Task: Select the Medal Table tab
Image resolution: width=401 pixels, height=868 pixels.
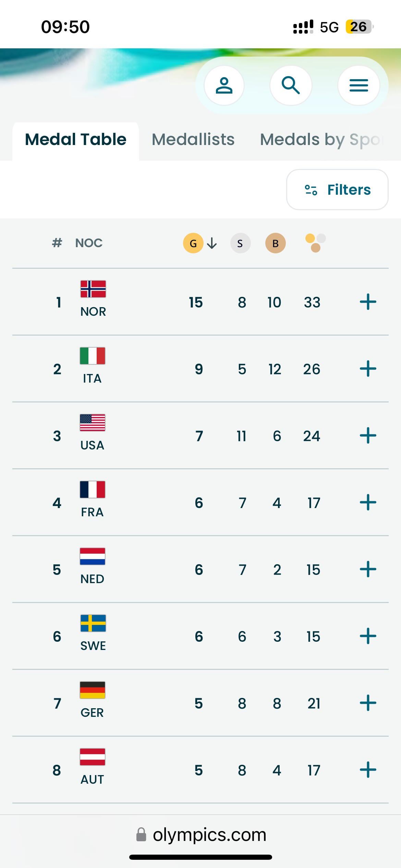Action: click(x=76, y=140)
